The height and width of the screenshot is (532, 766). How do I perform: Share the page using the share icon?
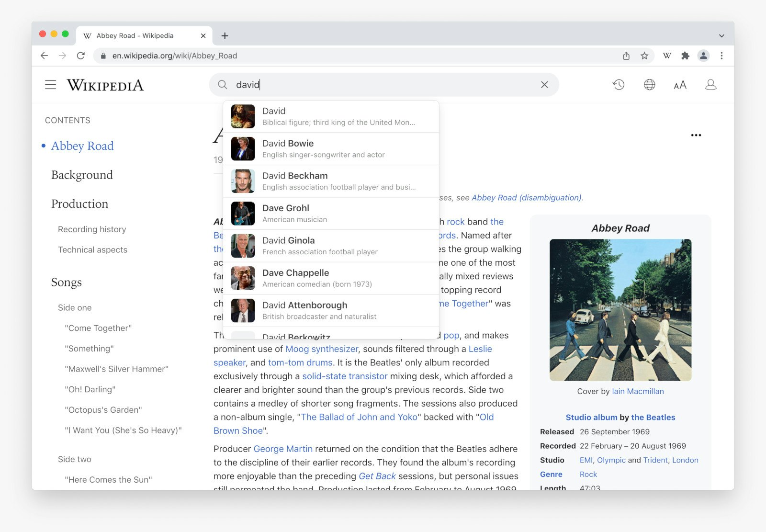click(x=626, y=56)
